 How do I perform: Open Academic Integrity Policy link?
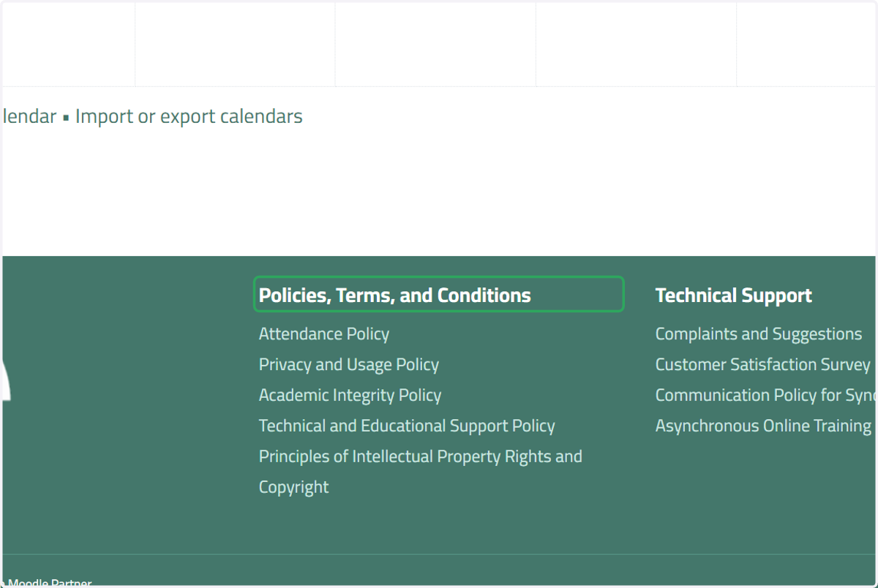tap(350, 396)
